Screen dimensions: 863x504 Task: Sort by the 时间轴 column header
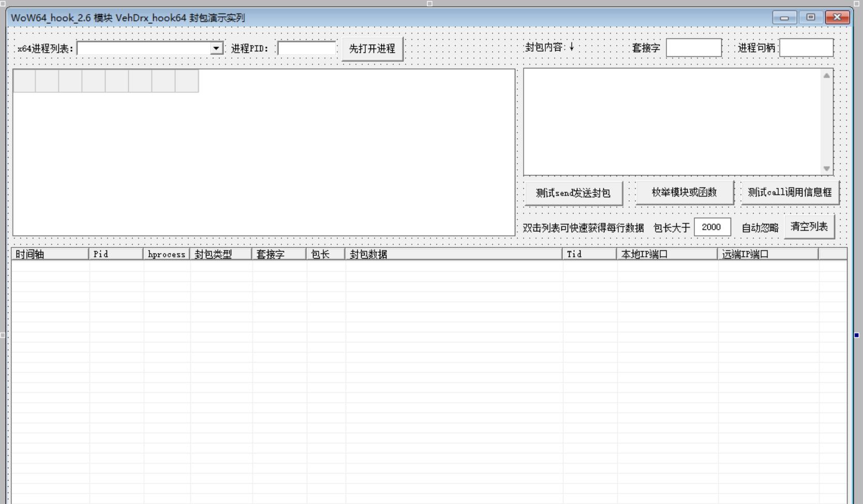50,254
